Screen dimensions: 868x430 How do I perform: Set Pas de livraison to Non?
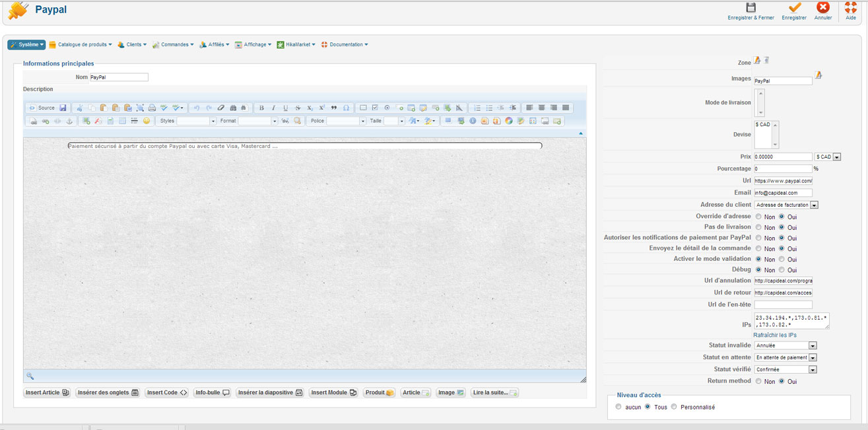click(x=758, y=227)
